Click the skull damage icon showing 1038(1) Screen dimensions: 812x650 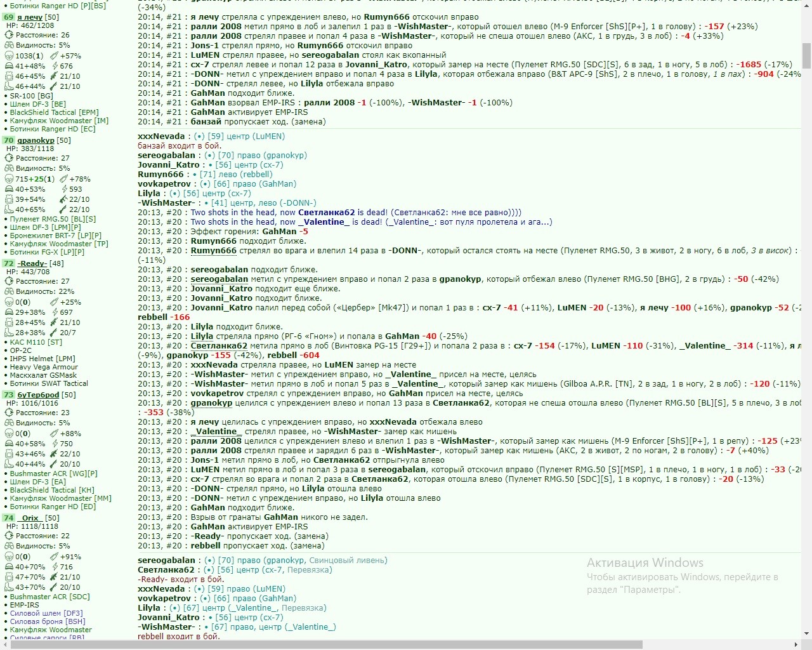9,56
